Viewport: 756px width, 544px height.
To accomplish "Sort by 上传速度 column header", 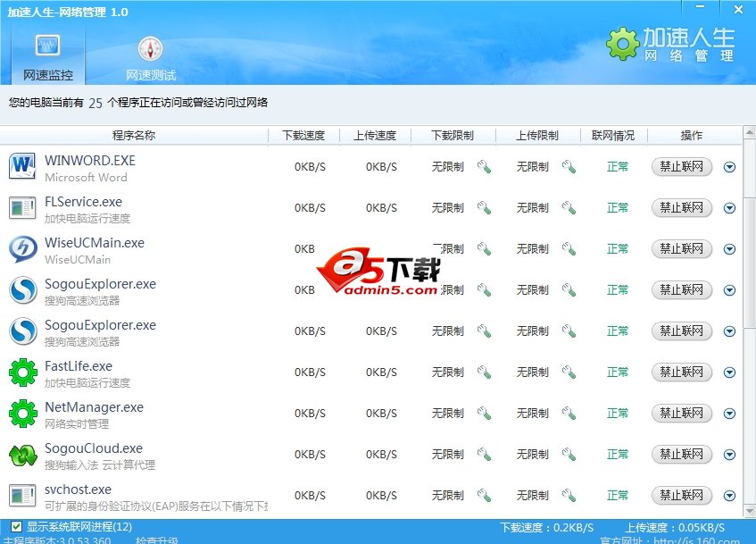I will [375, 136].
